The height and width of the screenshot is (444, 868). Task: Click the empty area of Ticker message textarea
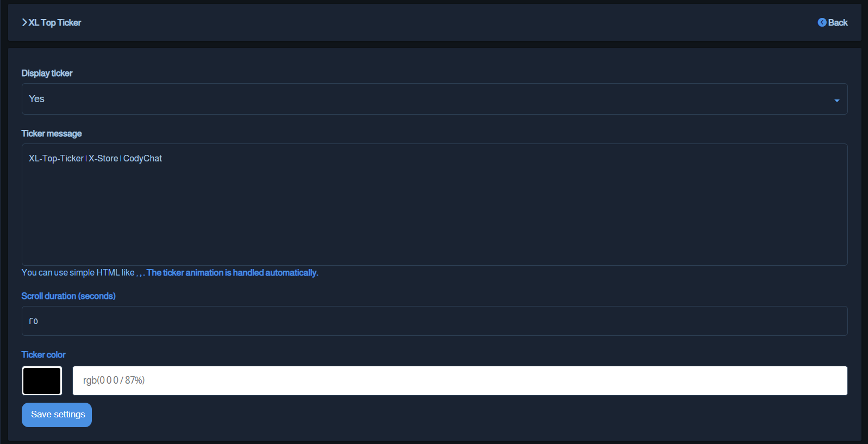point(434,217)
